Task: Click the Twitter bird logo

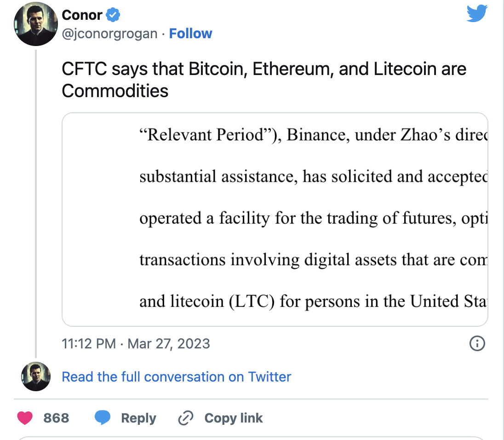Action: coord(476,13)
